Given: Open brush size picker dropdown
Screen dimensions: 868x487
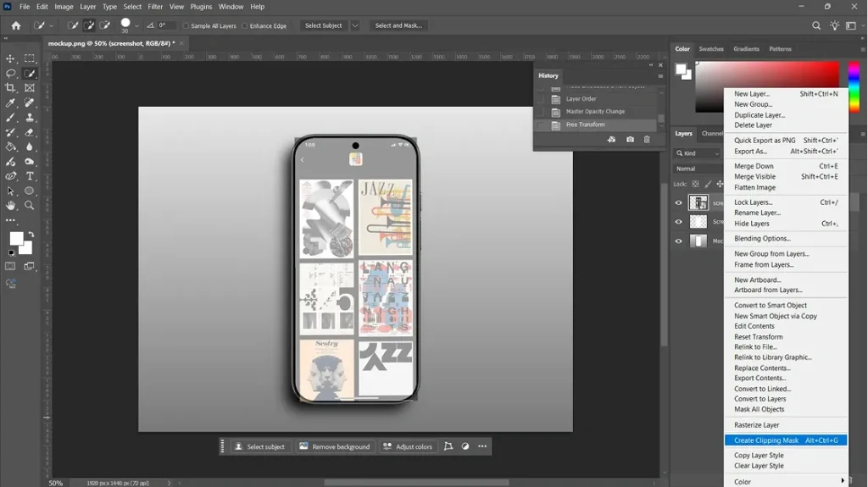Looking at the screenshot, I should pos(136,26).
